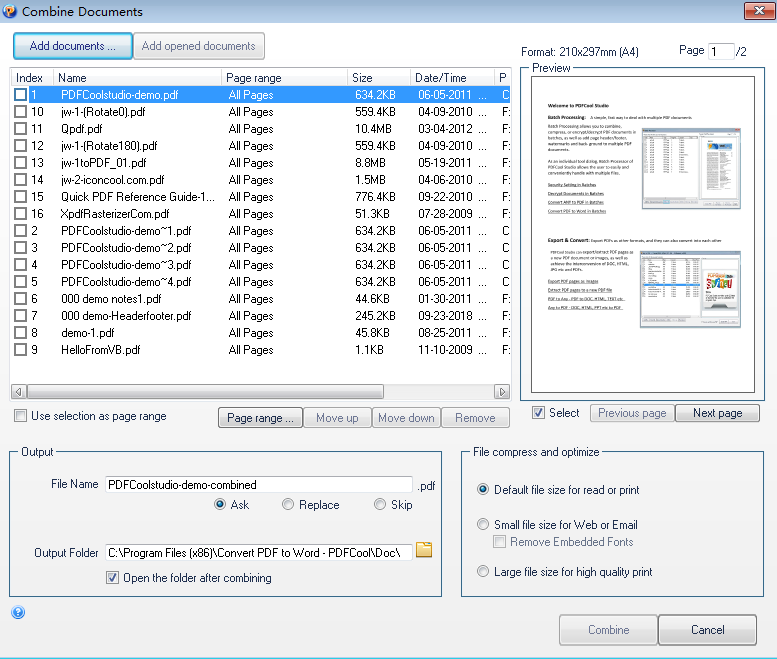Check the jw-1-(Rotate180).pdf row box
Viewport: 777px width, 659px height.
[x=20, y=146]
